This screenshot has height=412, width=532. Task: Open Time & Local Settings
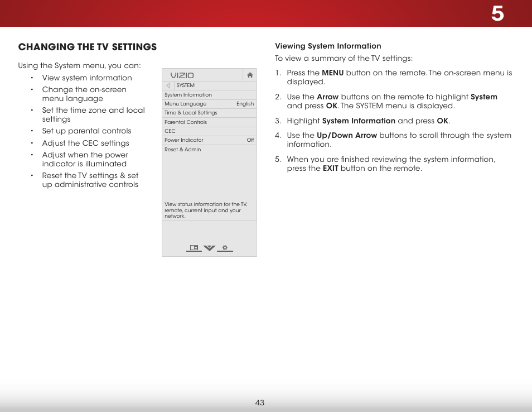[209, 113]
